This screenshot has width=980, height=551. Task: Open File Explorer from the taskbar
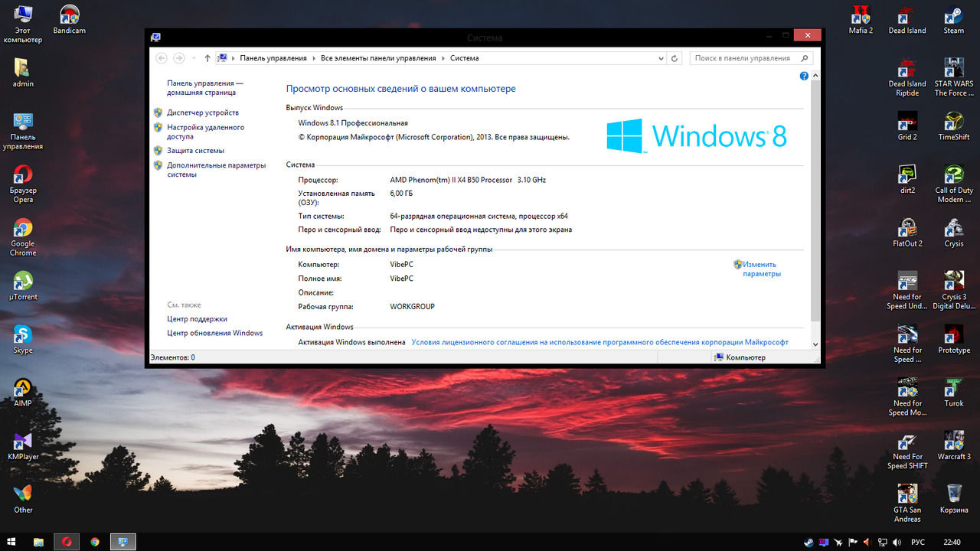click(x=38, y=542)
